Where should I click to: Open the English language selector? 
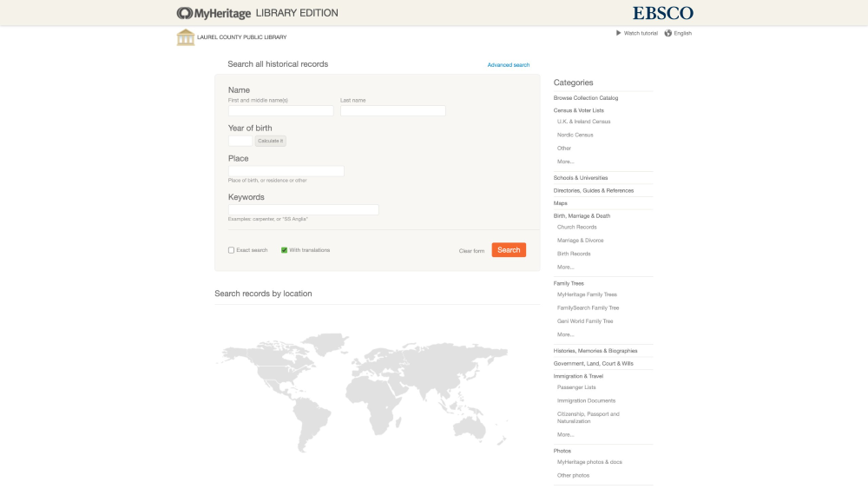(682, 33)
